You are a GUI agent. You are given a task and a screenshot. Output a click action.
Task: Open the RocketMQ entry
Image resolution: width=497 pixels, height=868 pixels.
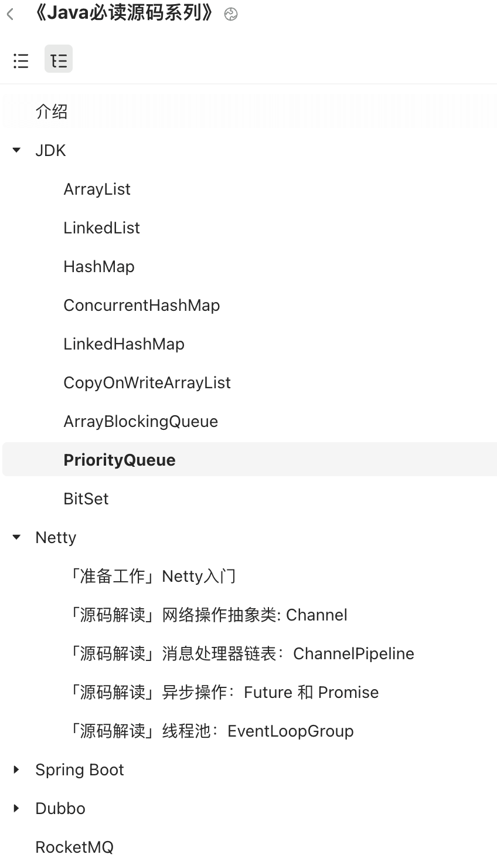pos(74,847)
